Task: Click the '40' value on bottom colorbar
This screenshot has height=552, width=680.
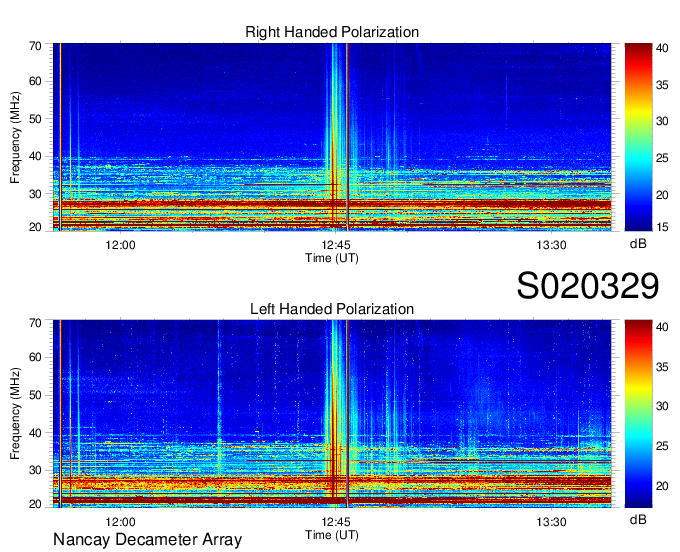Action: [x=662, y=327]
